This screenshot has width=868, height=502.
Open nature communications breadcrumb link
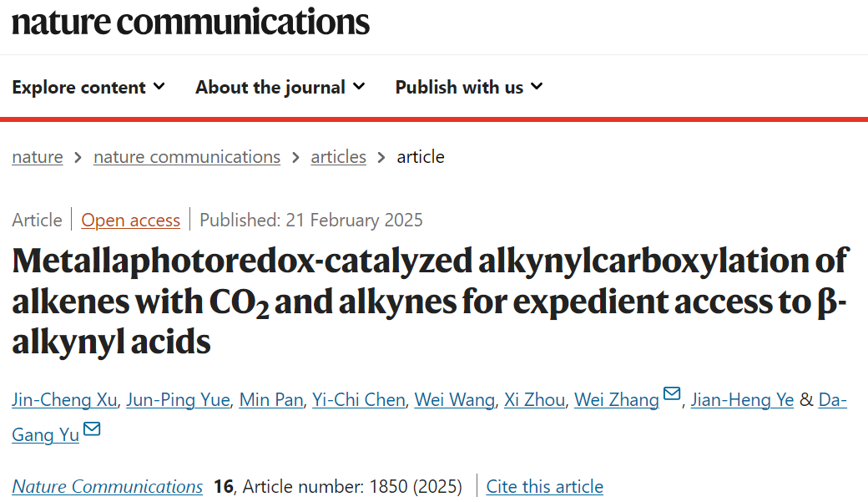click(187, 157)
